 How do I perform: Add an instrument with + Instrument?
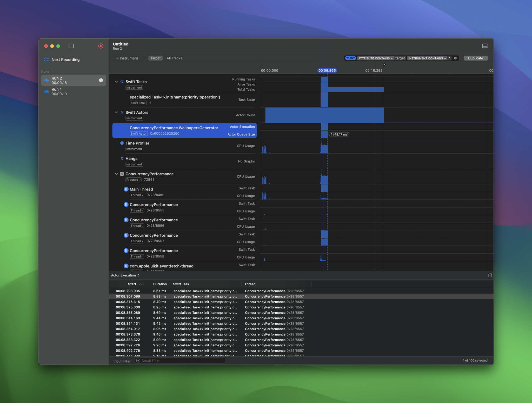tap(127, 58)
